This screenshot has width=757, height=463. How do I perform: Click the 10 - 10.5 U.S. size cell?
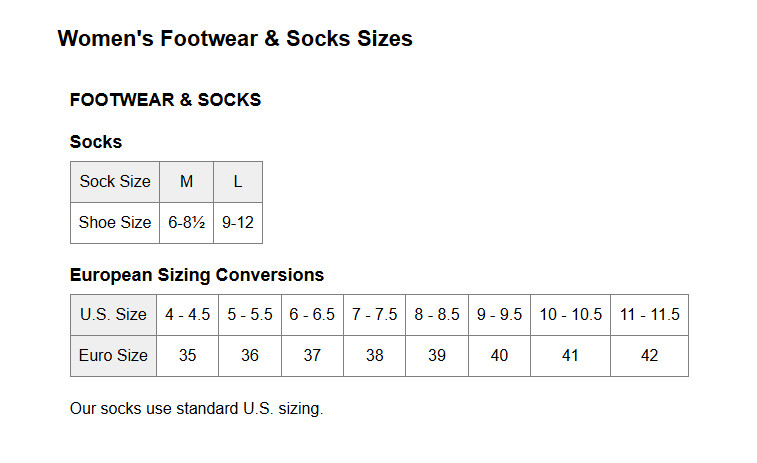(x=571, y=315)
